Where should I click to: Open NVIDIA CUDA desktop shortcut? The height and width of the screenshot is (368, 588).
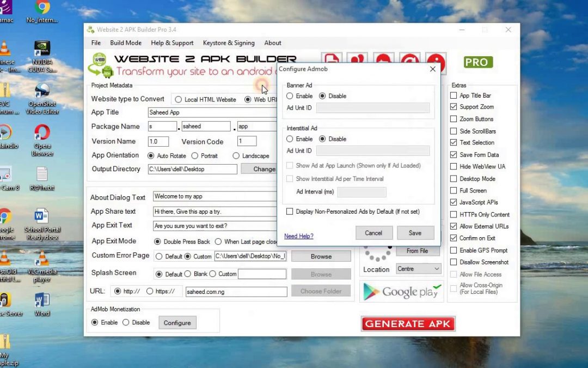tap(42, 56)
